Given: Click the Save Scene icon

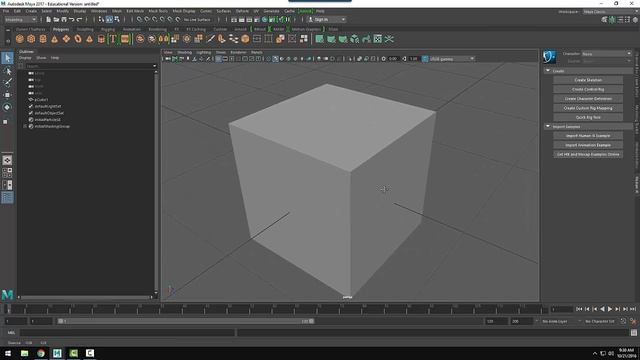Looking at the screenshot, I should tap(64, 19).
